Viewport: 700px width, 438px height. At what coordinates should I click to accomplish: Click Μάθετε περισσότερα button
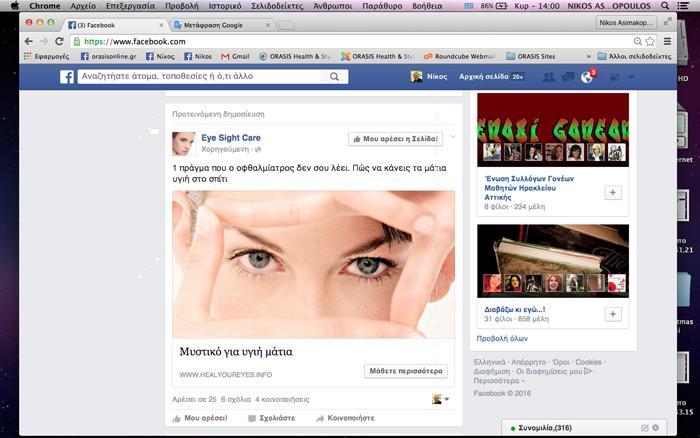tap(406, 371)
